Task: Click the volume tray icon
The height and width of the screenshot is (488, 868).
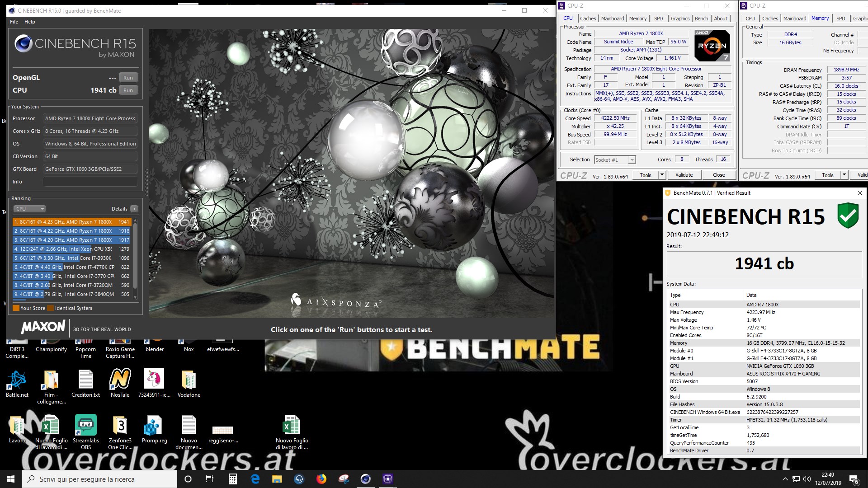Action: 807,479
